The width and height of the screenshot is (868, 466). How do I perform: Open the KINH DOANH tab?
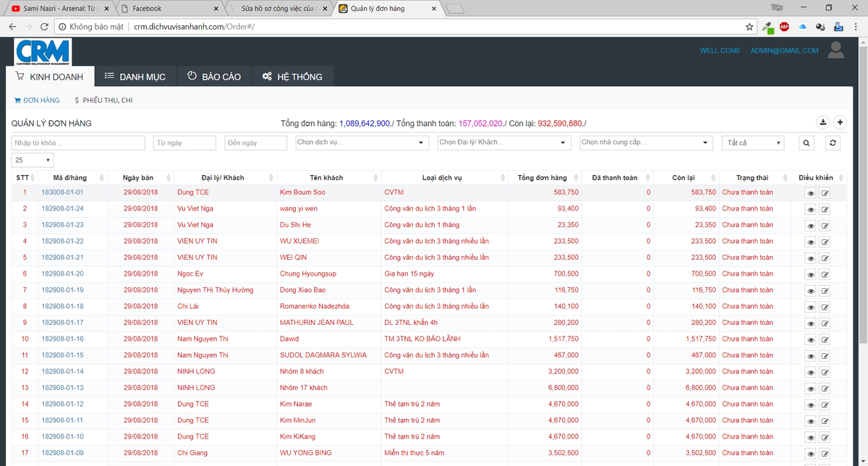pyautogui.click(x=50, y=77)
